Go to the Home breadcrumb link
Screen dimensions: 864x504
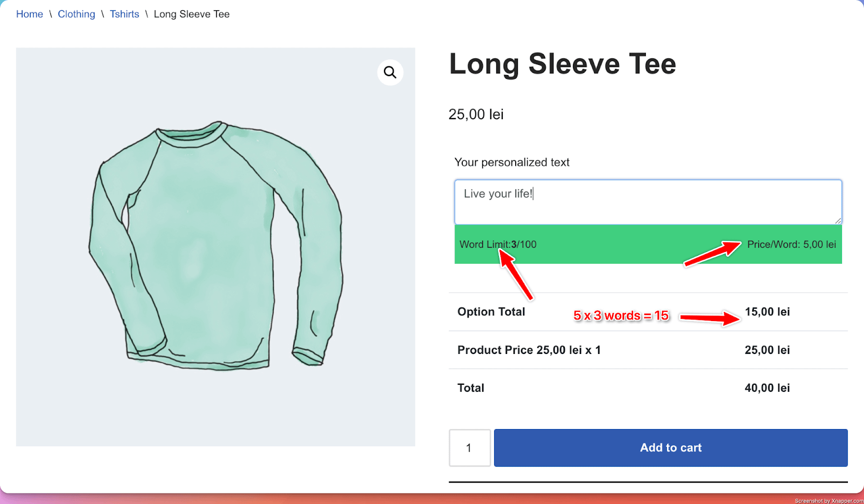pos(30,14)
